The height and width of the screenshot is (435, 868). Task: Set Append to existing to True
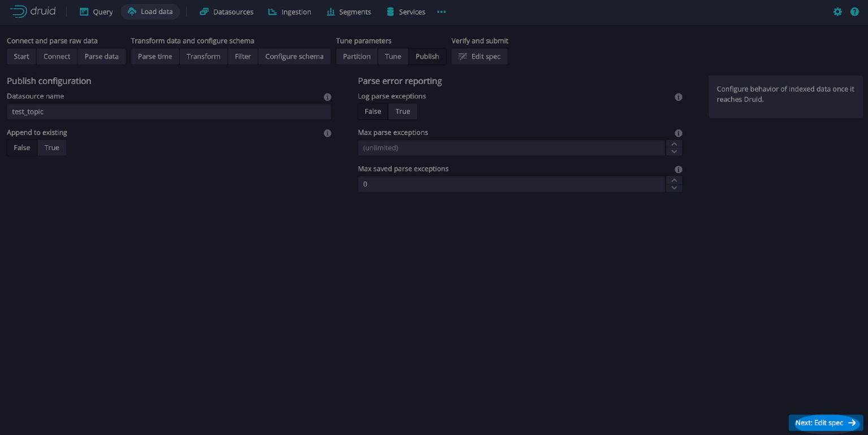tap(52, 148)
